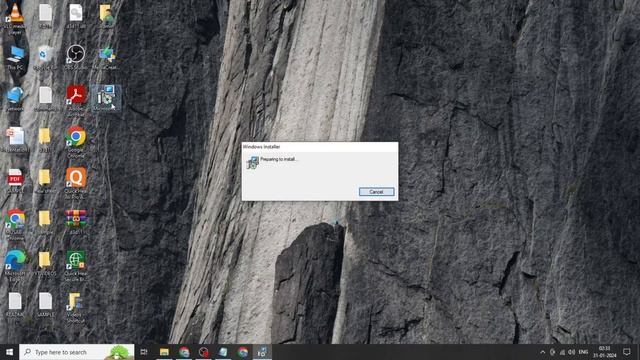Open File Explorer from taskbar
Screen dimensions: 640x360
(164, 352)
